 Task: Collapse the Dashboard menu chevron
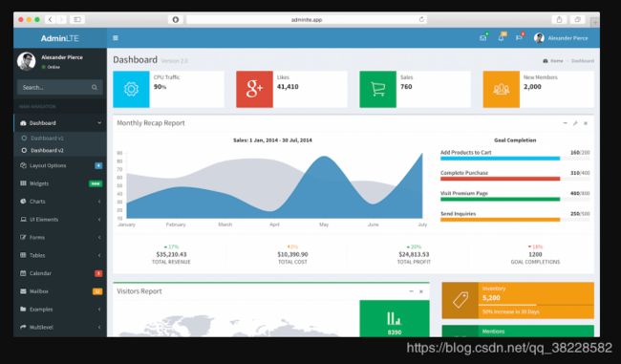pyautogui.click(x=99, y=123)
